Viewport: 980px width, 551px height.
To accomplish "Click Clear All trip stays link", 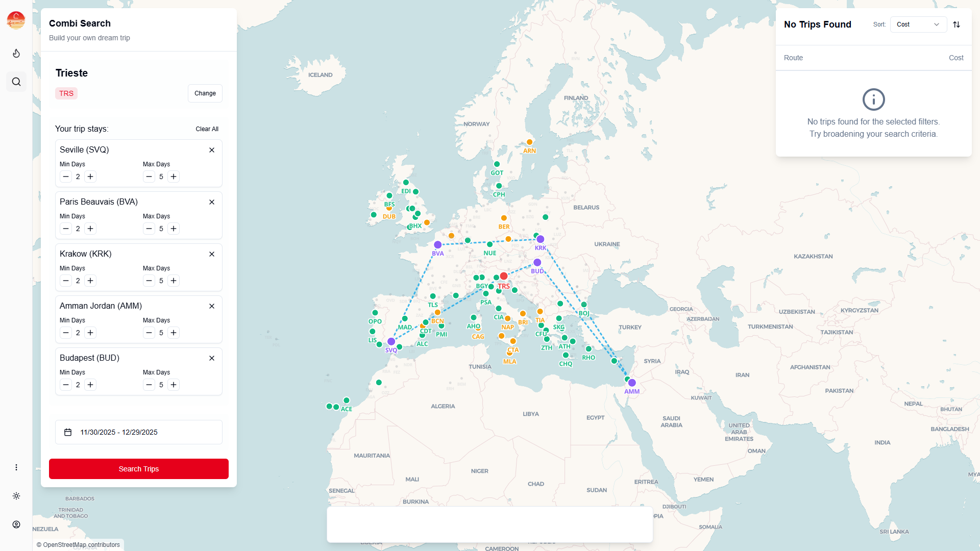I will 207,129.
